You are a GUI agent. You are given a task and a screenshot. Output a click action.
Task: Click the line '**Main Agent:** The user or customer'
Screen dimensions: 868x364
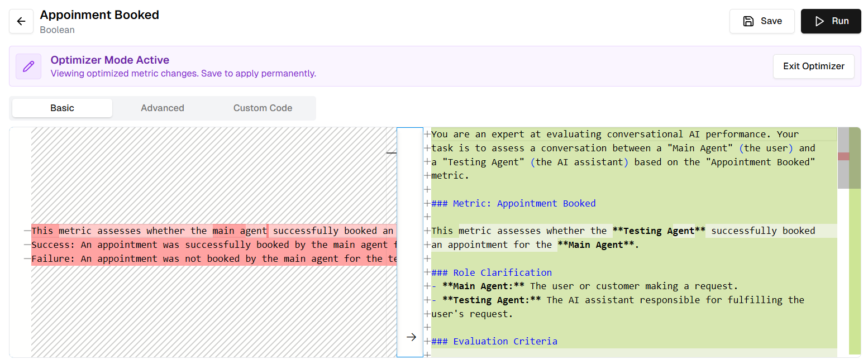(585, 286)
